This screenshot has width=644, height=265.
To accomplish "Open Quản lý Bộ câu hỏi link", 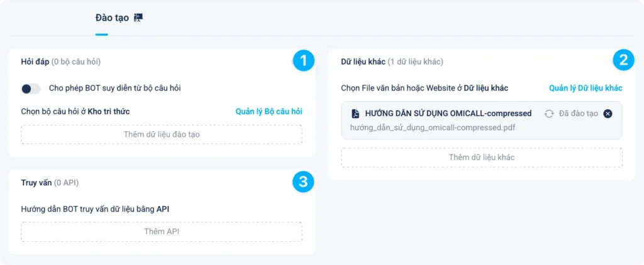I will pos(269,111).
